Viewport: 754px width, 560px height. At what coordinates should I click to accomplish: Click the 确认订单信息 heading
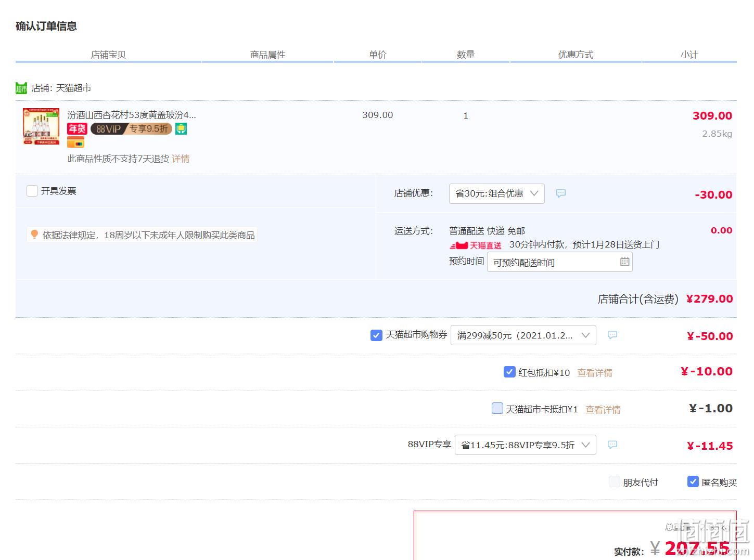(x=46, y=26)
